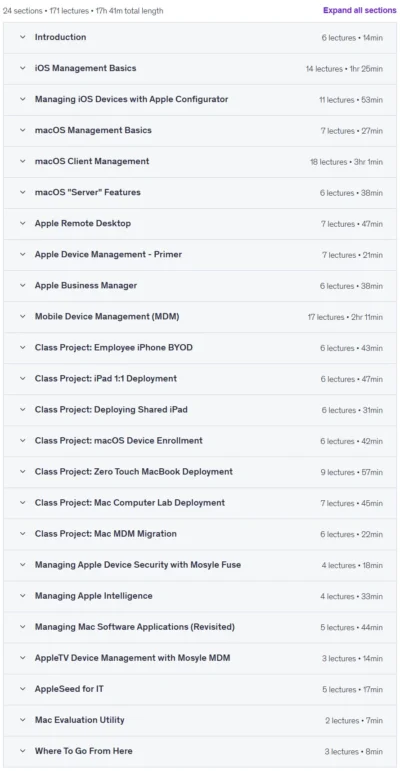Expand Apple Business Manager section
Image resolution: width=400 pixels, height=771 pixels.
click(200, 285)
